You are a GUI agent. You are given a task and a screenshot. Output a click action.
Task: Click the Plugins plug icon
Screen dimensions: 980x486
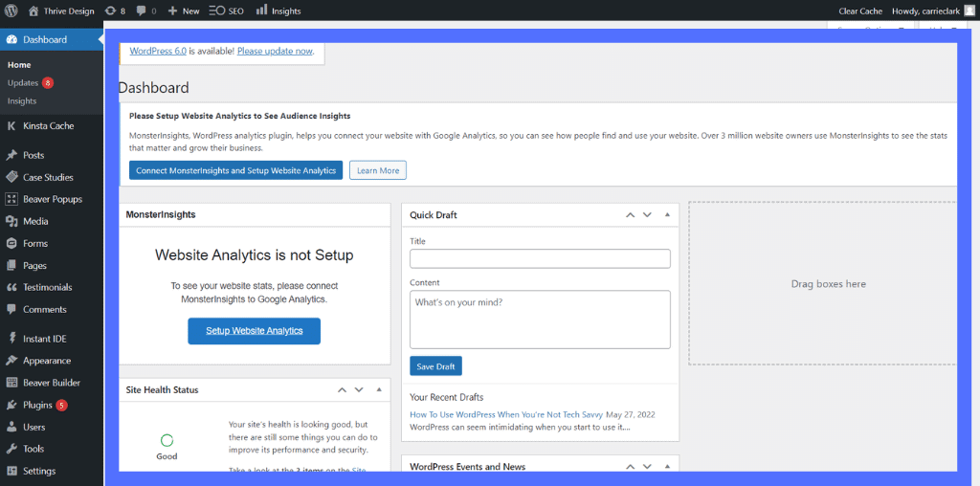point(11,405)
